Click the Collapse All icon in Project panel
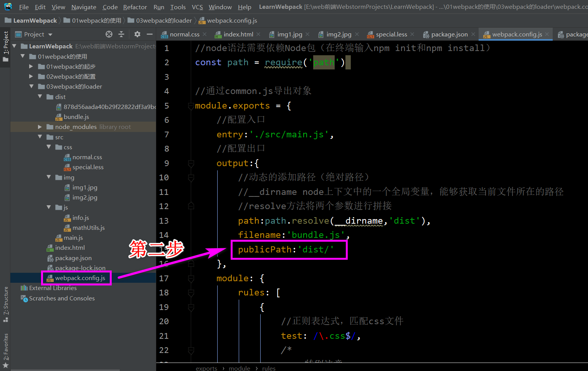Image resolution: width=588 pixels, height=371 pixels. (x=121, y=34)
